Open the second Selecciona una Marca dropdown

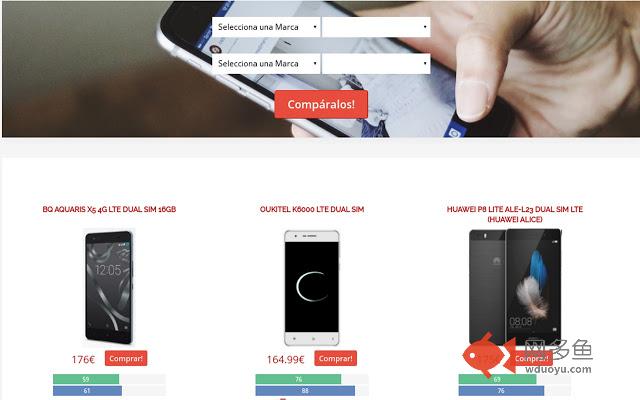[266, 64]
